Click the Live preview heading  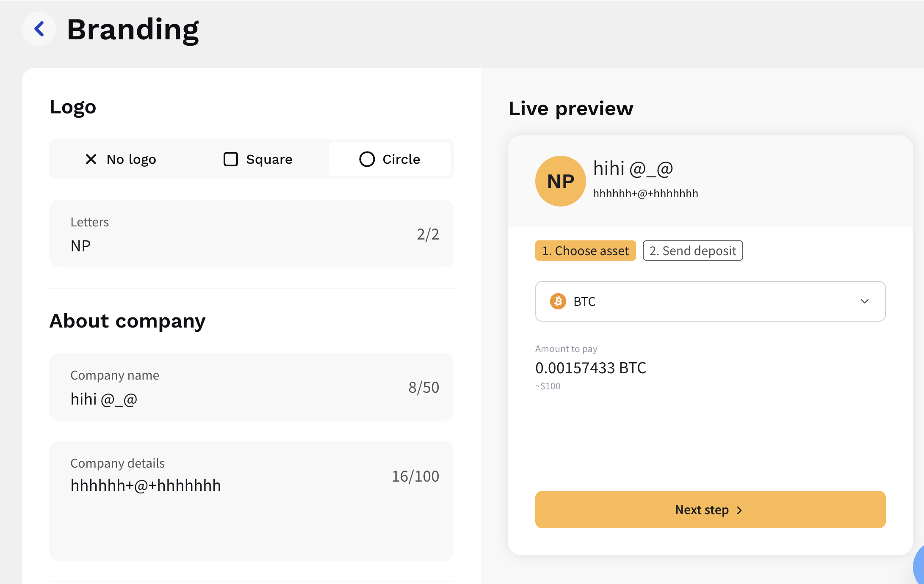[571, 108]
